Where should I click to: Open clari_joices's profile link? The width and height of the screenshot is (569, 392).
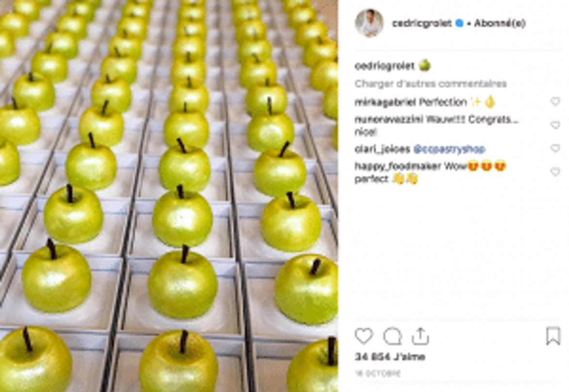click(382, 149)
